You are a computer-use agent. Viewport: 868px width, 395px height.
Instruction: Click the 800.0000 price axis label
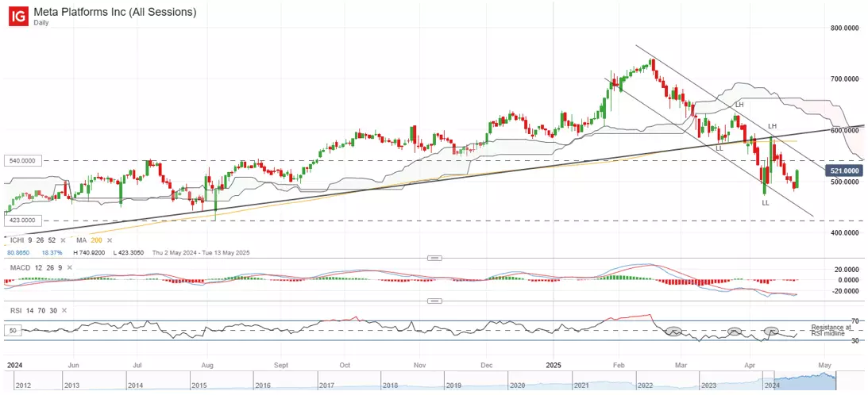[x=844, y=27]
